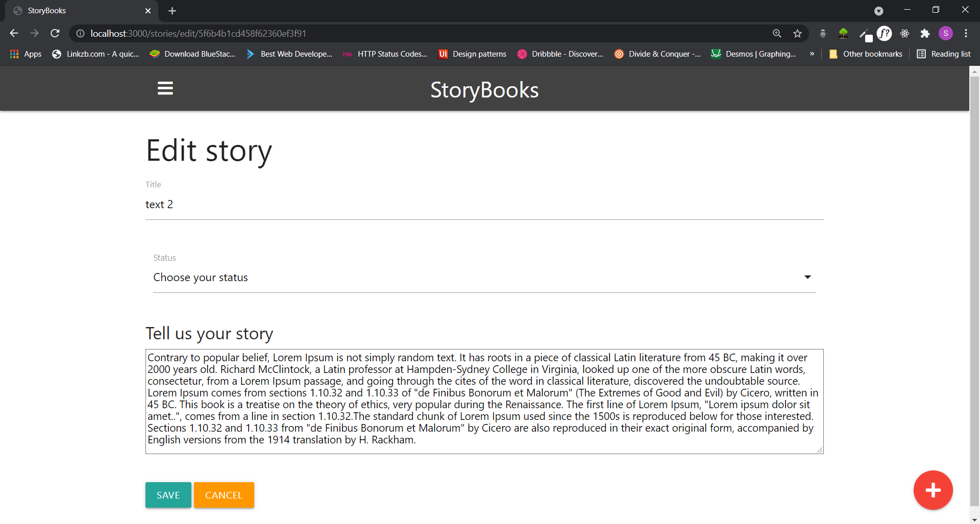Click the scrollbar up arrow

click(974, 71)
